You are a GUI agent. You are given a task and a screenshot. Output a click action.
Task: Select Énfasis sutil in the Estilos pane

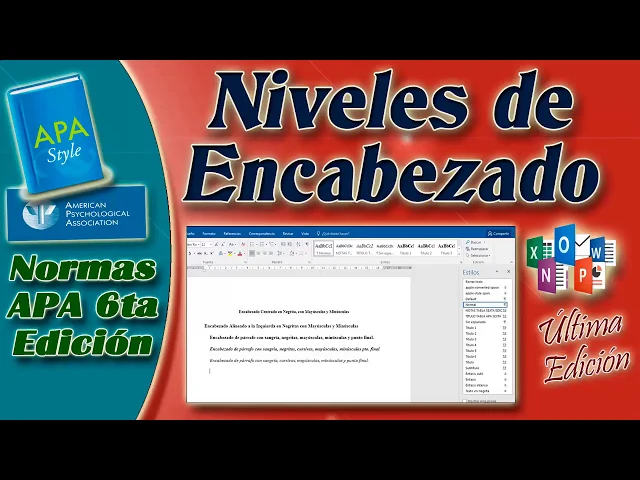click(x=485, y=373)
